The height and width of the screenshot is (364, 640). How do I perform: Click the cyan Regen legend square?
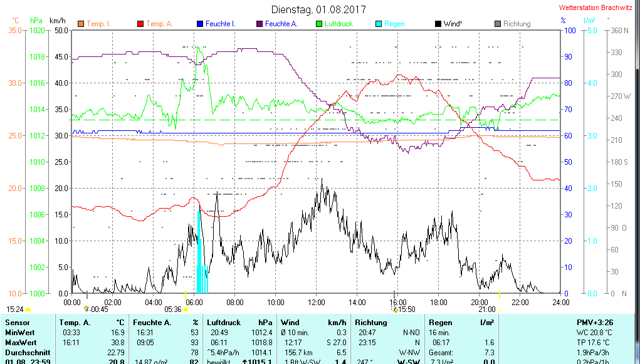click(378, 24)
